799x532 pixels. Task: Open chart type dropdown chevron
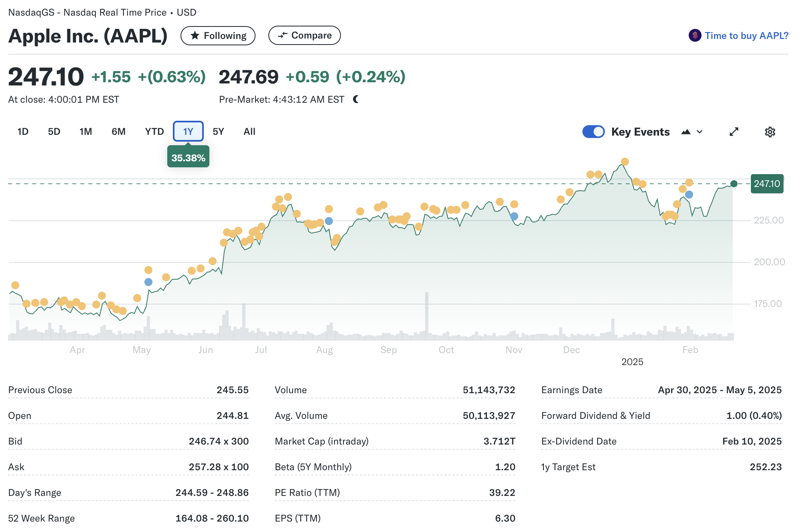point(700,132)
